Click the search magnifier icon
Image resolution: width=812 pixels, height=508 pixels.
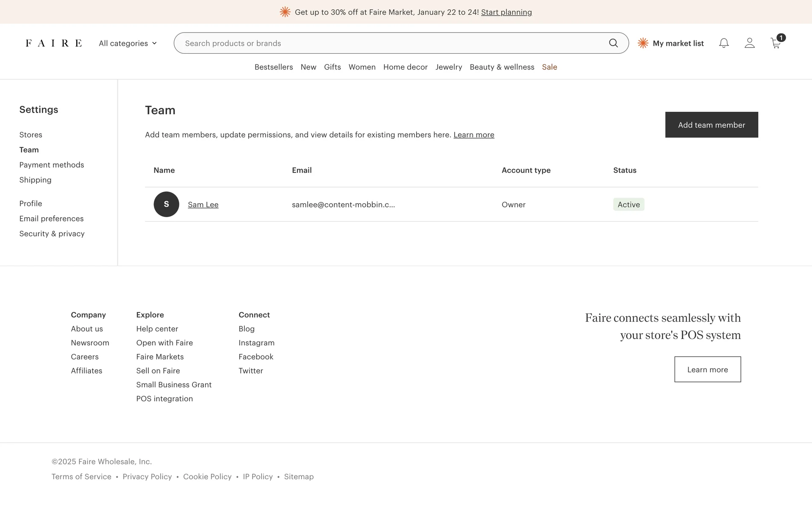pyautogui.click(x=613, y=43)
